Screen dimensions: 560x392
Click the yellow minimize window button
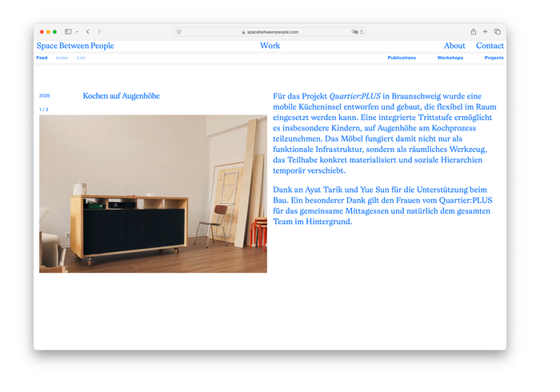pyautogui.click(x=48, y=32)
